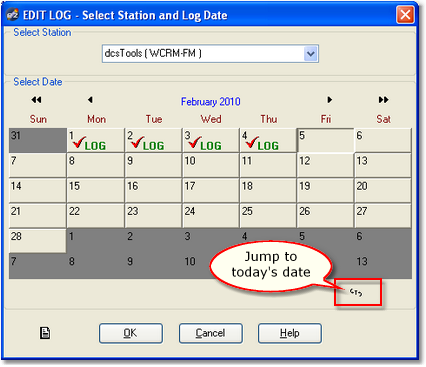Select February 28 date cell
This screenshot has height=367, width=426.
(38, 241)
